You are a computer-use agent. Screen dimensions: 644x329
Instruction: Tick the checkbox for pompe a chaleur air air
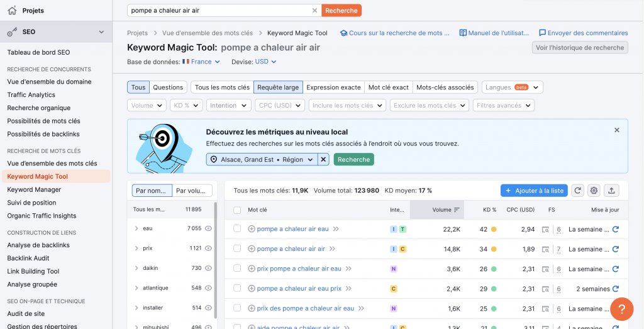[x=237, y=249]
